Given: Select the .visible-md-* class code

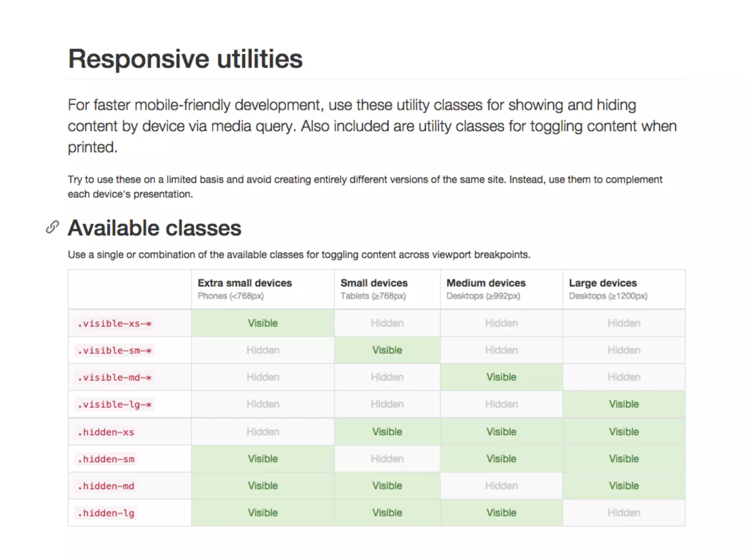Looking at the screenshot, I should (x=115, y=378).
